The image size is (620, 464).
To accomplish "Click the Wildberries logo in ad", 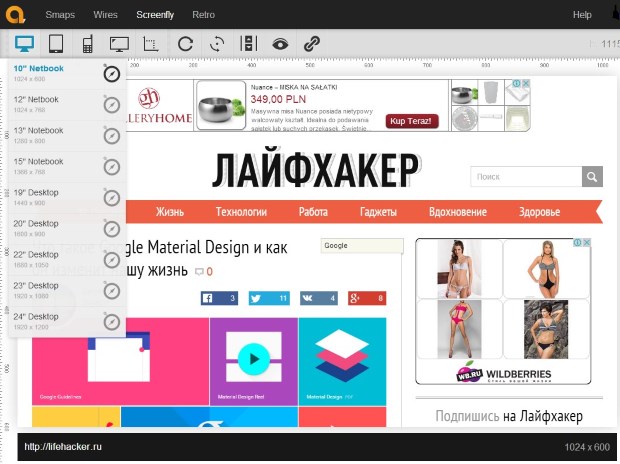I will pyautogui.click(x=504, y=373).
